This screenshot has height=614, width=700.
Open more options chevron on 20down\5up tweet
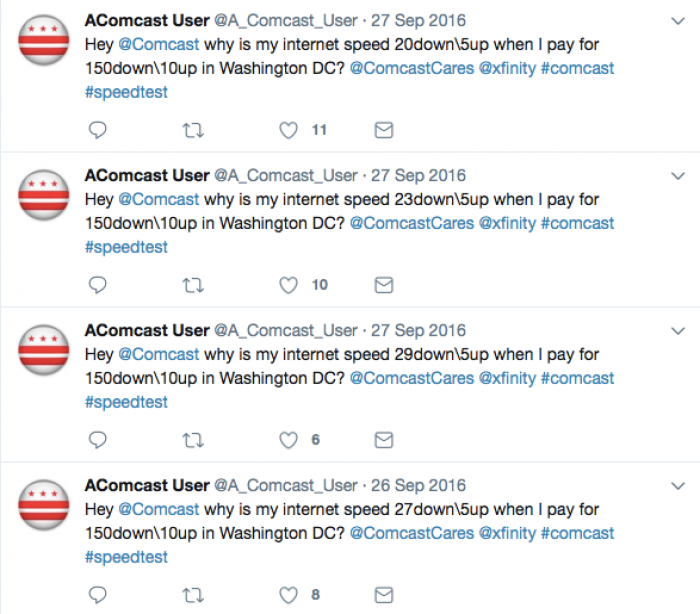(678, 21)
